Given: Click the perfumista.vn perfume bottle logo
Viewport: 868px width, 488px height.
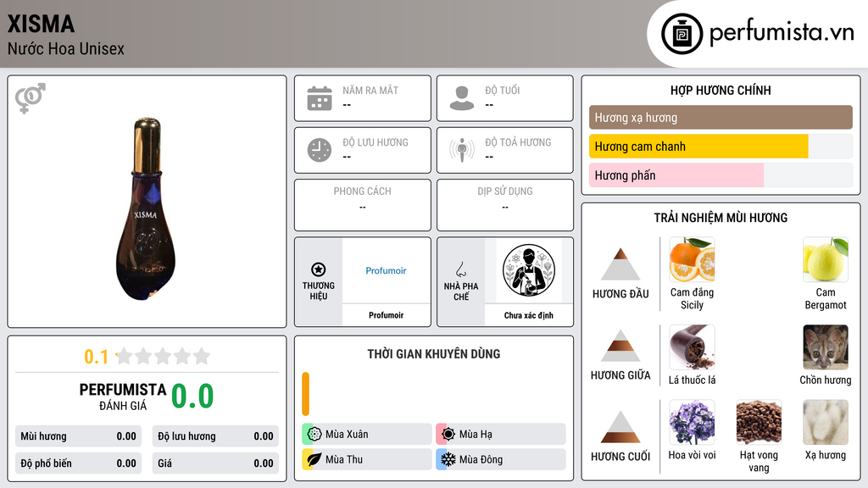Looking at the screenshot, I should coord(682,34).
